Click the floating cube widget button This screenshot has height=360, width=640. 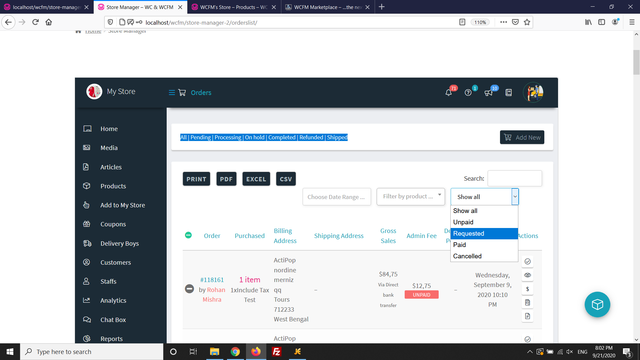coord(597,304)
